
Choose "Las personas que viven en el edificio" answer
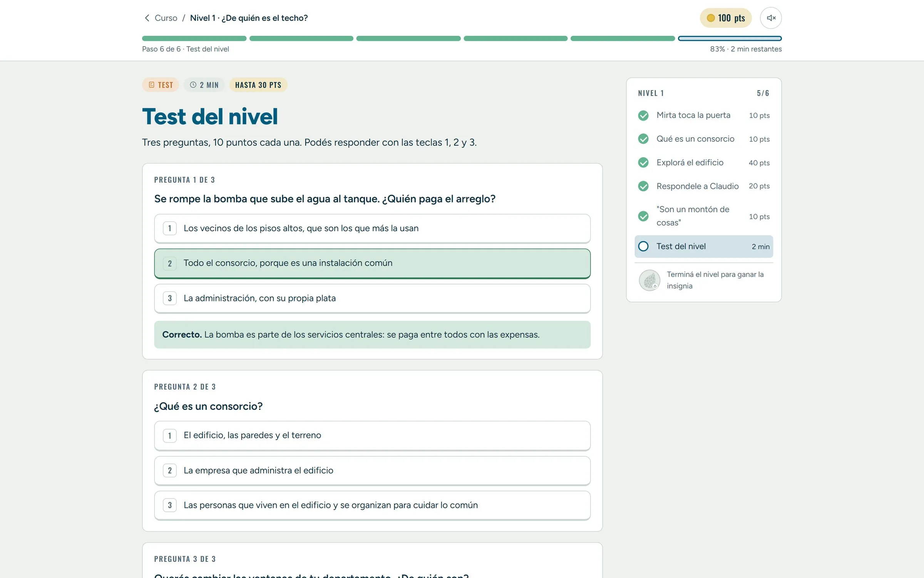[372, 505]
